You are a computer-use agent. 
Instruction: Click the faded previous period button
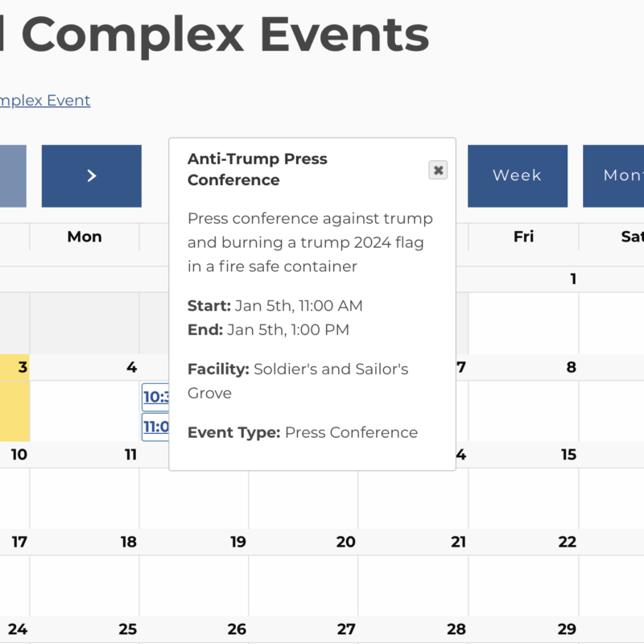tap(12, 175)
